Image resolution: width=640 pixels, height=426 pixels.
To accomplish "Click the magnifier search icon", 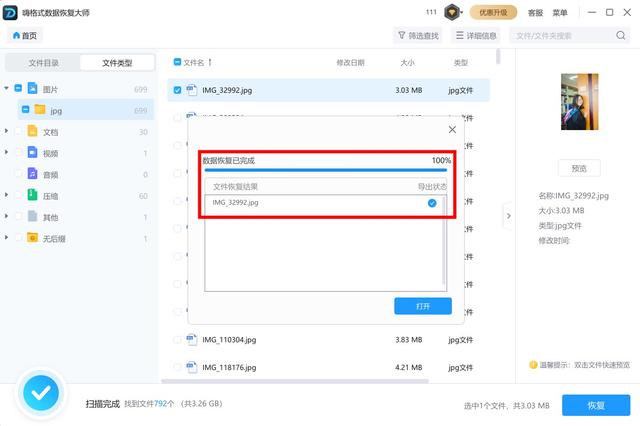I will 621,36.
